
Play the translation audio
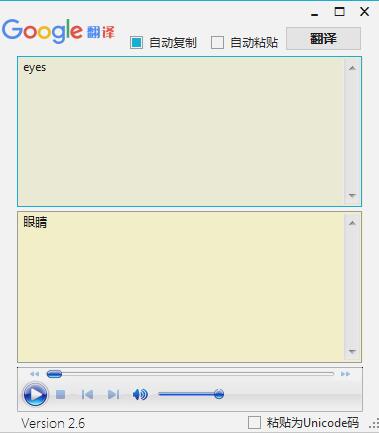point(35,394)
